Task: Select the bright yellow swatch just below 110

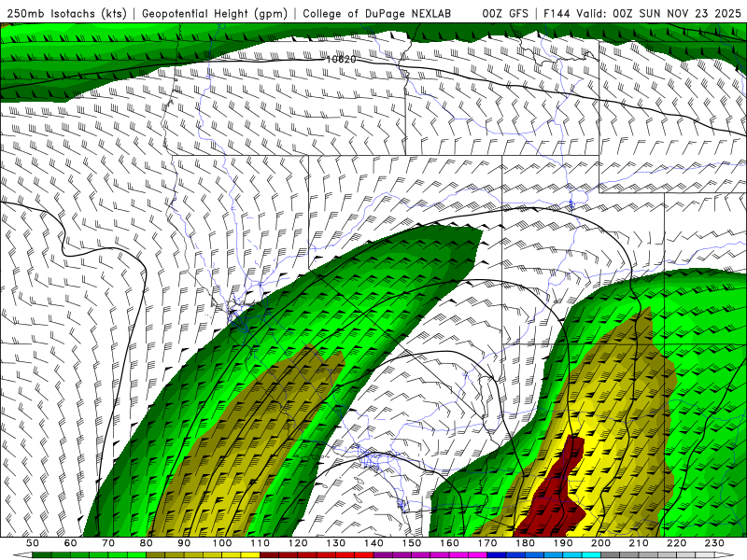Action: coord(250,555)
